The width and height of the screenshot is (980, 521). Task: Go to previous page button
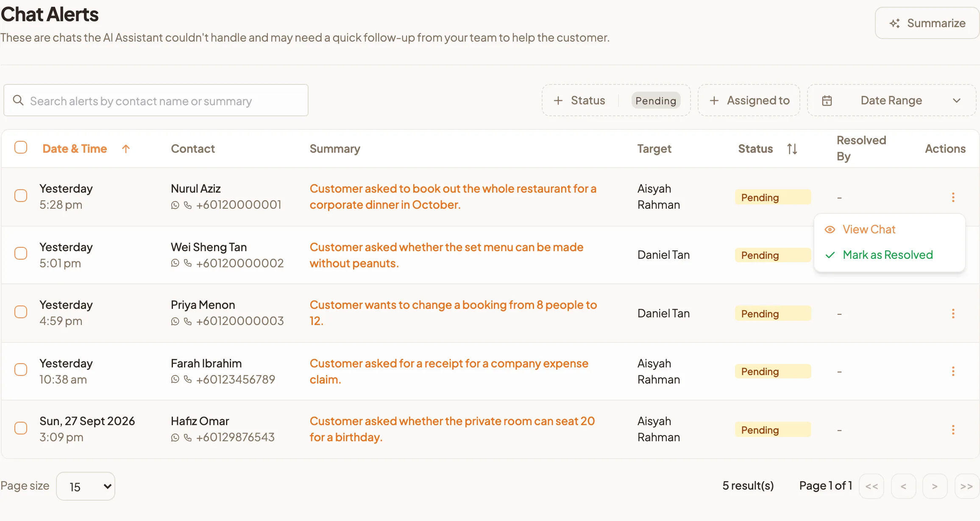tap(903, 486)
